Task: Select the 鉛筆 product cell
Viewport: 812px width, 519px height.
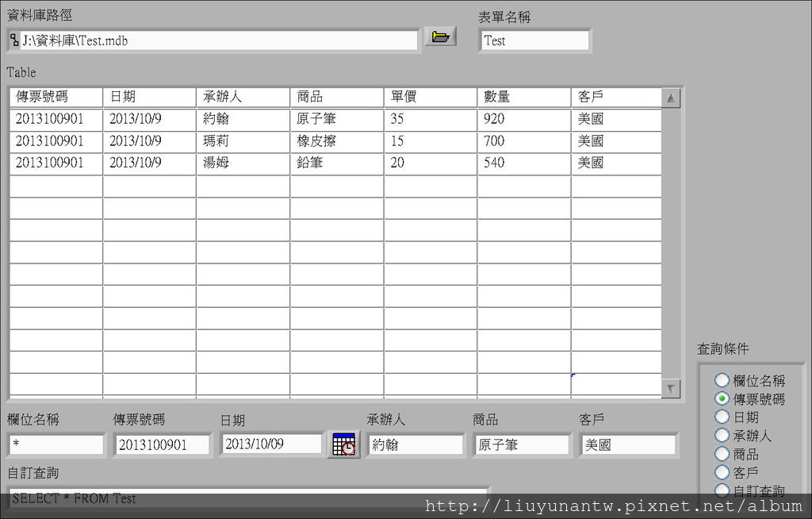Action: 336,163
